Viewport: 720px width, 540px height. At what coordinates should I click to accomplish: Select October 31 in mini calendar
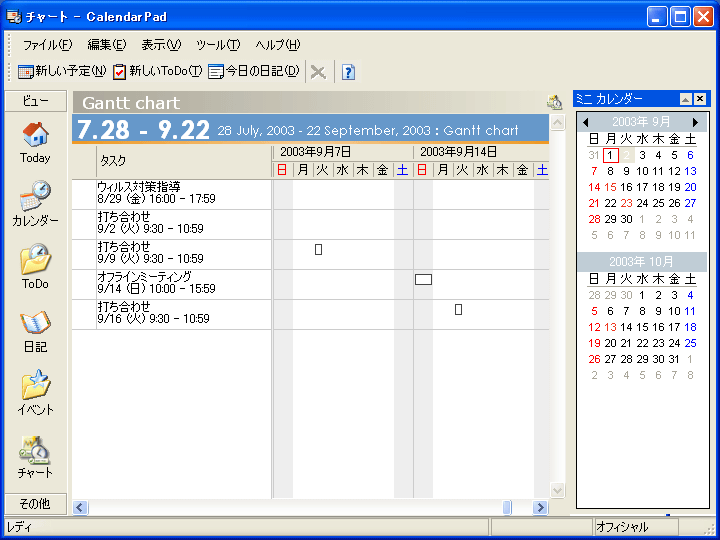[x=674, y=359]
